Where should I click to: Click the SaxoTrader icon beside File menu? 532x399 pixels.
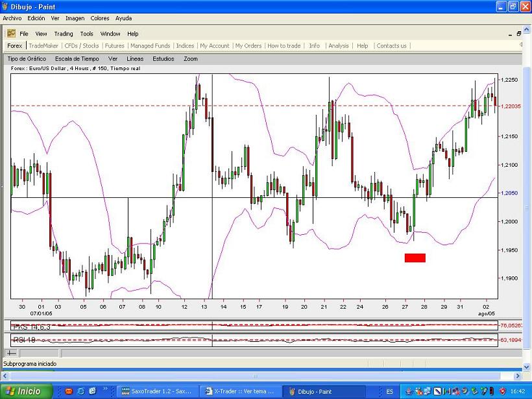click(x=11, y=34)
